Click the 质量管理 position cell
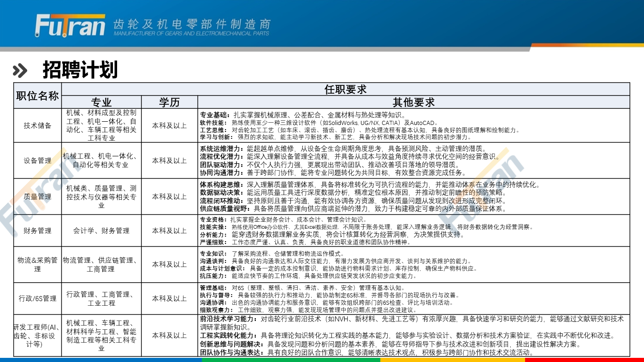644x362 pixels. 37,196
